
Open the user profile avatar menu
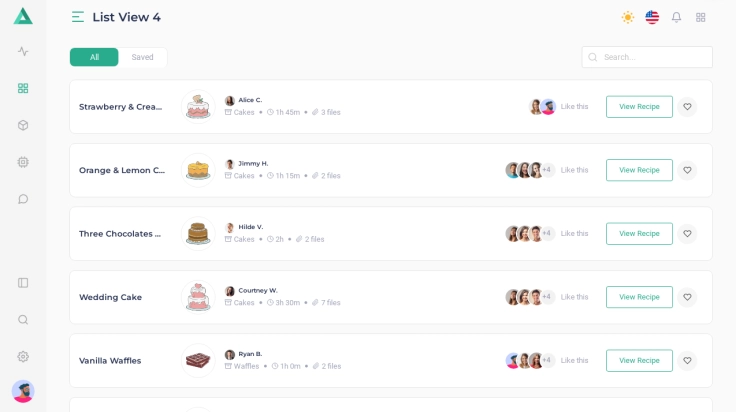(x=23, y=391)
